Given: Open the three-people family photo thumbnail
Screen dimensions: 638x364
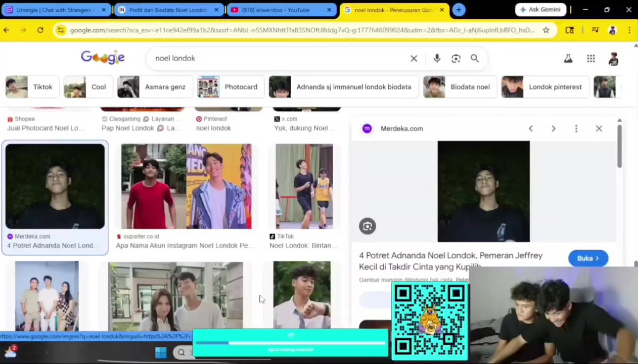Looking at the screenshot, I should pos(47,296).
